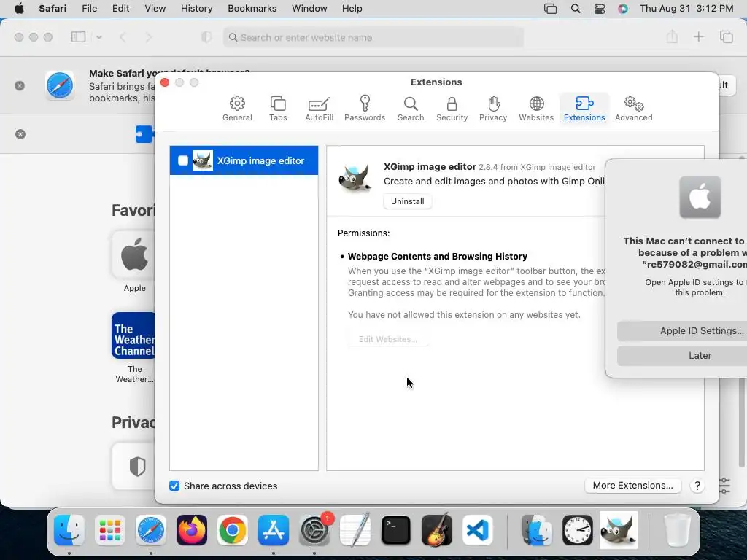The width and height of the screenshot is (747, 560).
Task: Open More Extensions in App Store
Action: coord(632,485)
